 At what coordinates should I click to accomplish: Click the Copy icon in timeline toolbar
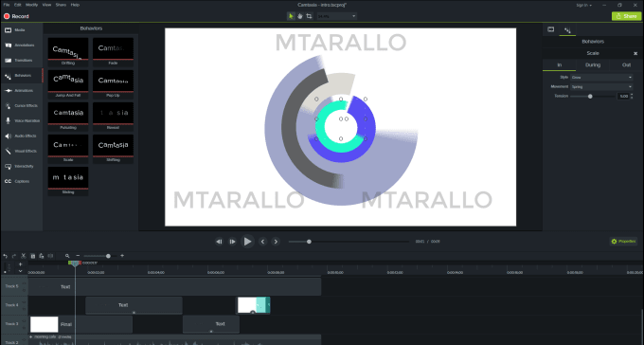tap(33, 256)
